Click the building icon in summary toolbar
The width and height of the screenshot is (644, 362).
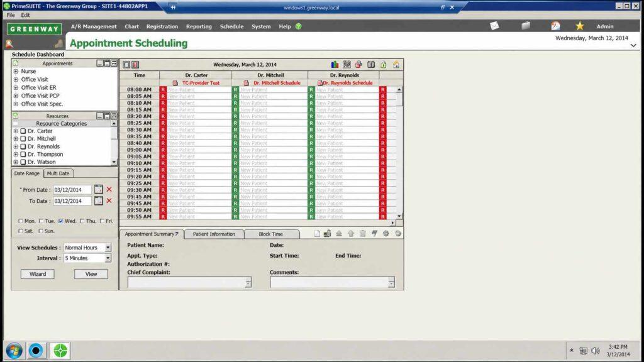(327, 234)
